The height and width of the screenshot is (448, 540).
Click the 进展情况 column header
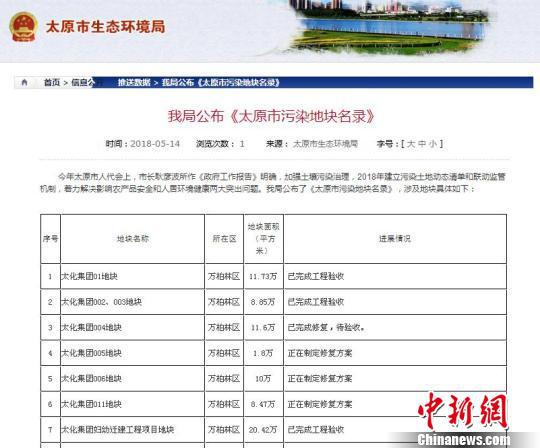pos(395,239)
